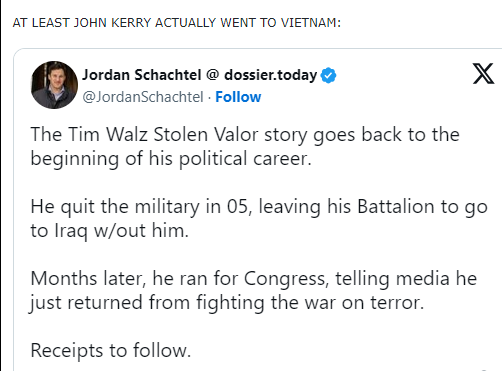
Task: Click dossier.today in the display name
Action: click(x=270, y=75)
